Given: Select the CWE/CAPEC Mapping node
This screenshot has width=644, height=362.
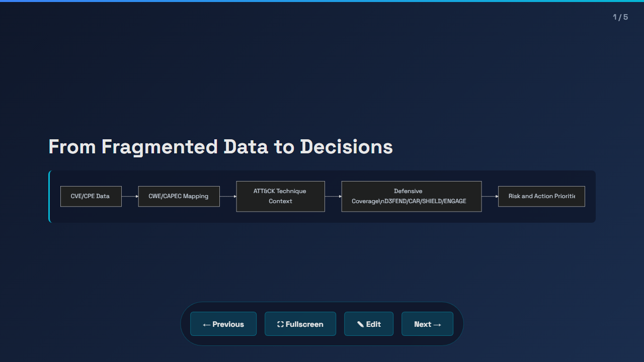Looking at the screenshot, I should click(179, 196).
